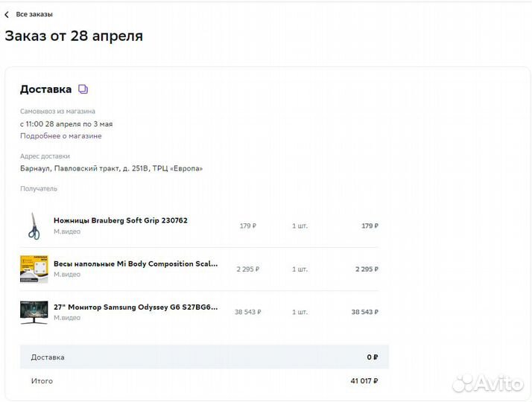Viewport: 532px width, 402px height.
Task: Open Весы напольные Mi Body Composition item
Action: point(136,264)
